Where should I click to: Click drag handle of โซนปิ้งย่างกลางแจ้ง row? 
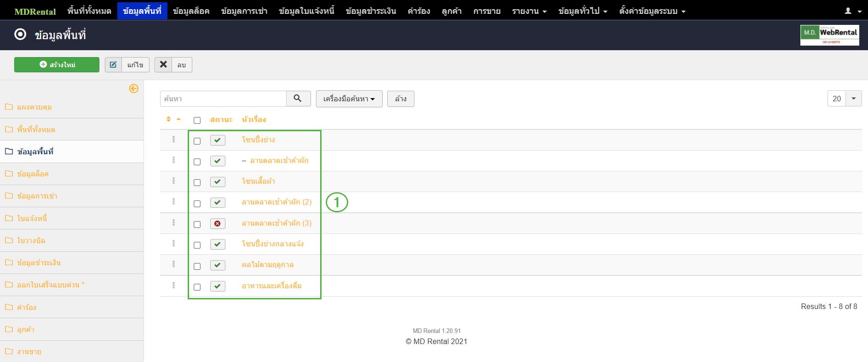(173, 243)
